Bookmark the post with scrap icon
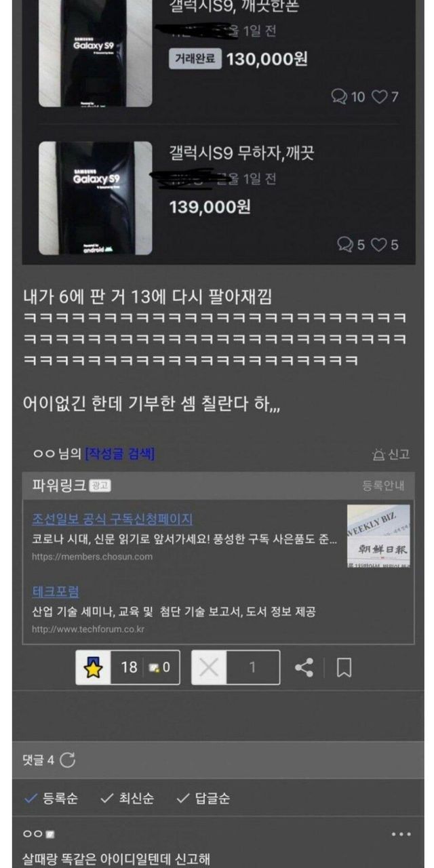 click(344, 668)
